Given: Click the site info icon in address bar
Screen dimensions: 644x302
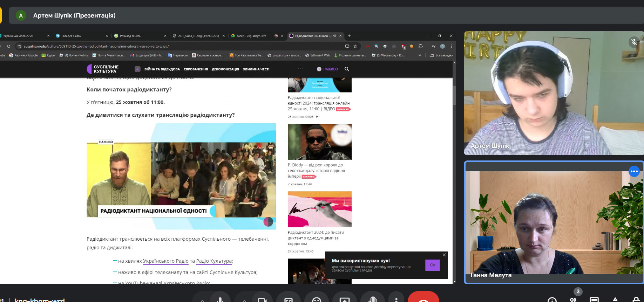Looking at the screenshot, I should (19, 46).
